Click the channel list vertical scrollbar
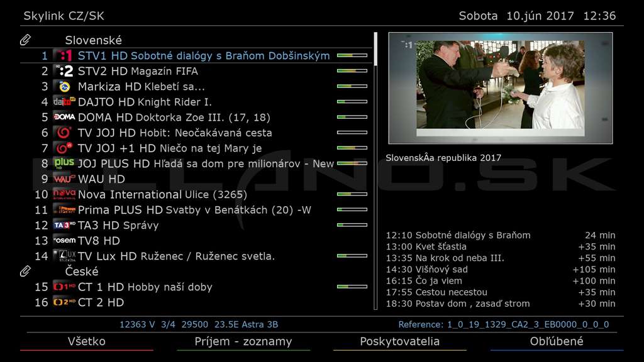Viewport: 644px width, 362px height. pyautogui.click(x=375, y=171)
